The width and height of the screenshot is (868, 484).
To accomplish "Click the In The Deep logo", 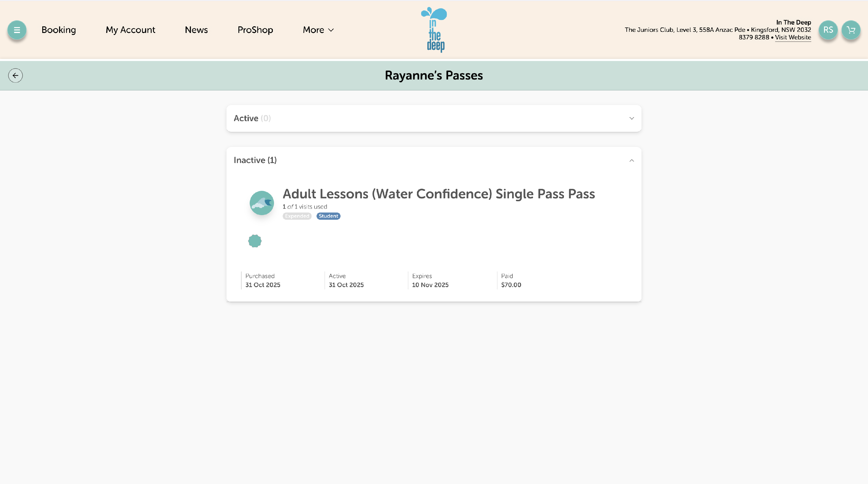I will point(434,30).
